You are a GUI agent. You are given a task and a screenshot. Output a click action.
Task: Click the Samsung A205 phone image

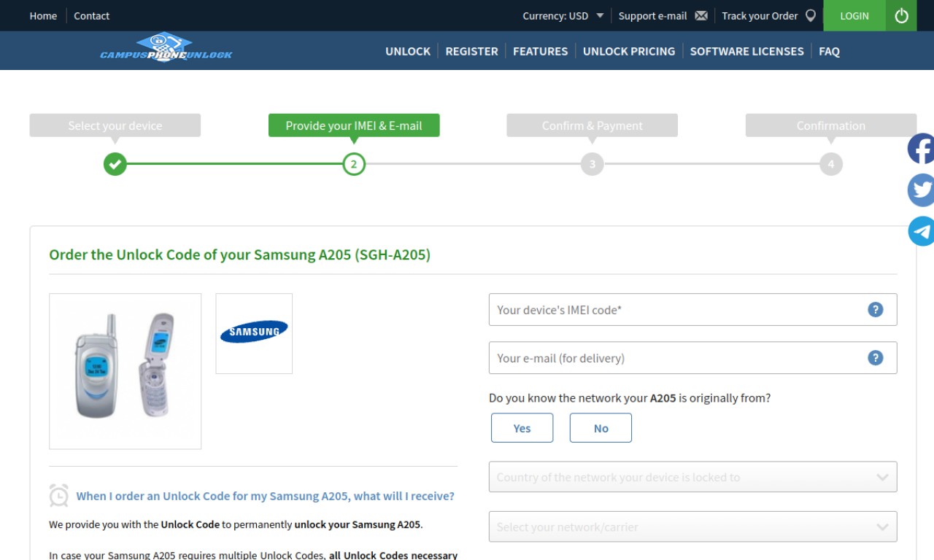(125, 371)
